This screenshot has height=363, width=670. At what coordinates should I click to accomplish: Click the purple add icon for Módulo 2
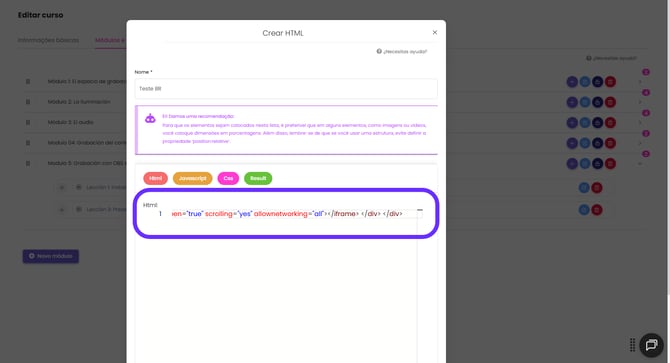coord(572,102)
